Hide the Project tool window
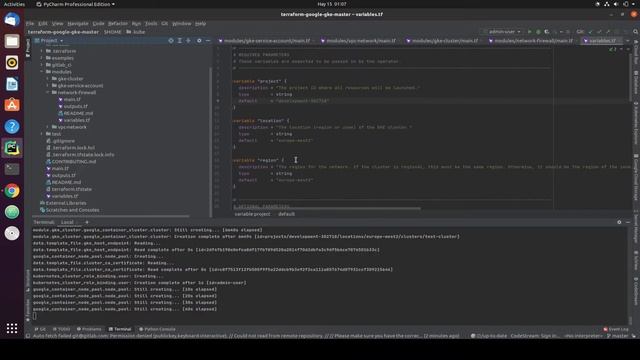The image size is (640, 360). [x=208, y=40]
